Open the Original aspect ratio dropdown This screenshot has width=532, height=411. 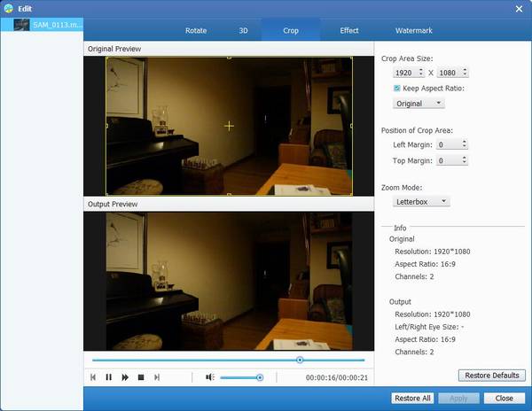tap(420, 103)
